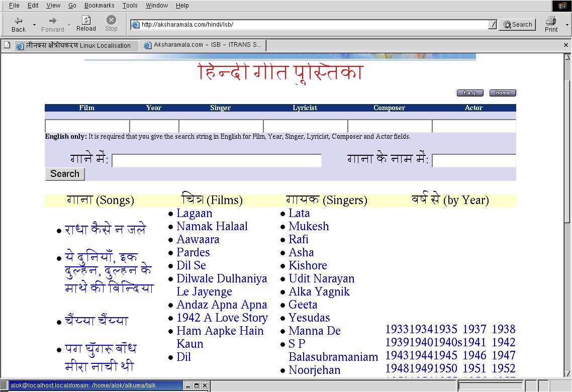
Task: Open the Mukesh singer link
Action: [x=309, y=227]
